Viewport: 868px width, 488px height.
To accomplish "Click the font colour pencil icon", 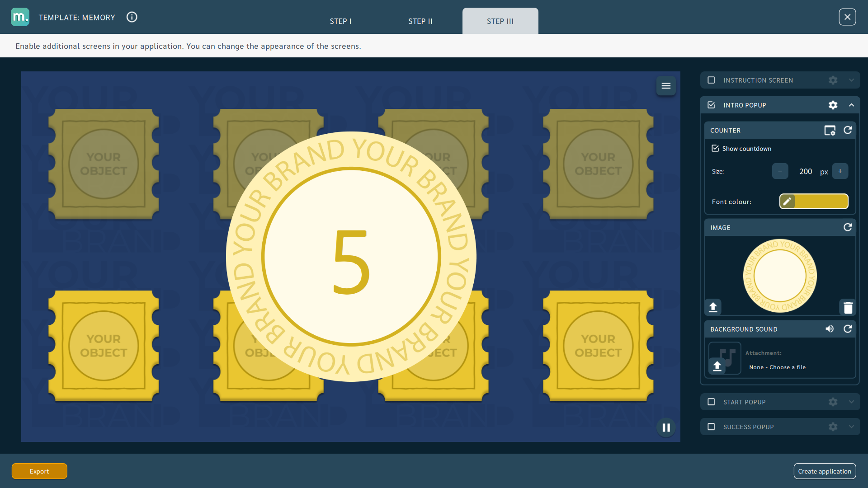I will [787, 202].
